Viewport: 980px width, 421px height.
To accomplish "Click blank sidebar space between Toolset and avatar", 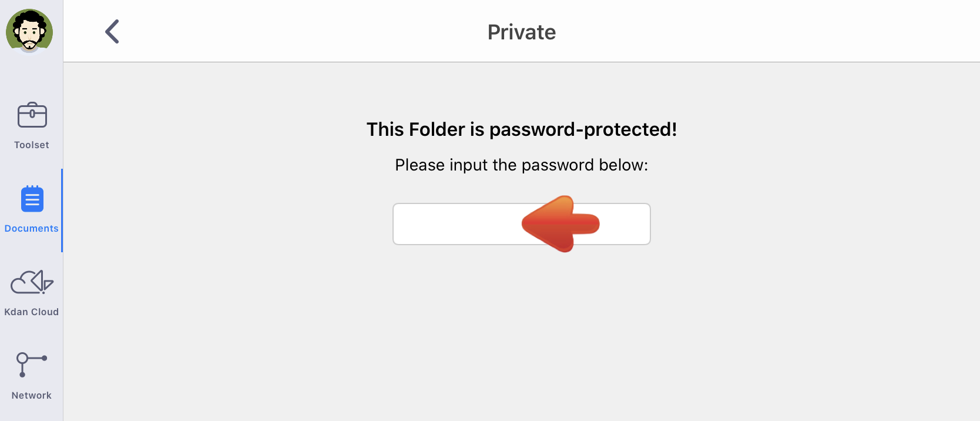I will coord(32,76).
